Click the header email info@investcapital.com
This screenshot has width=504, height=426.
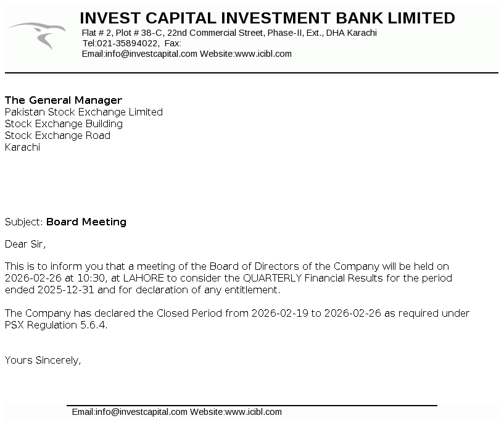[151, 54]
